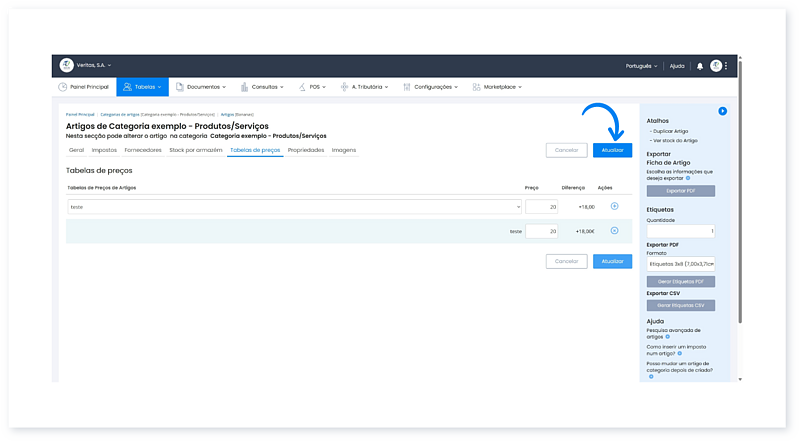Viewport: 800px width, 442px height.
Task: Click the Painel Principal breadcrumb link
Action: click(x=80, y=115)
